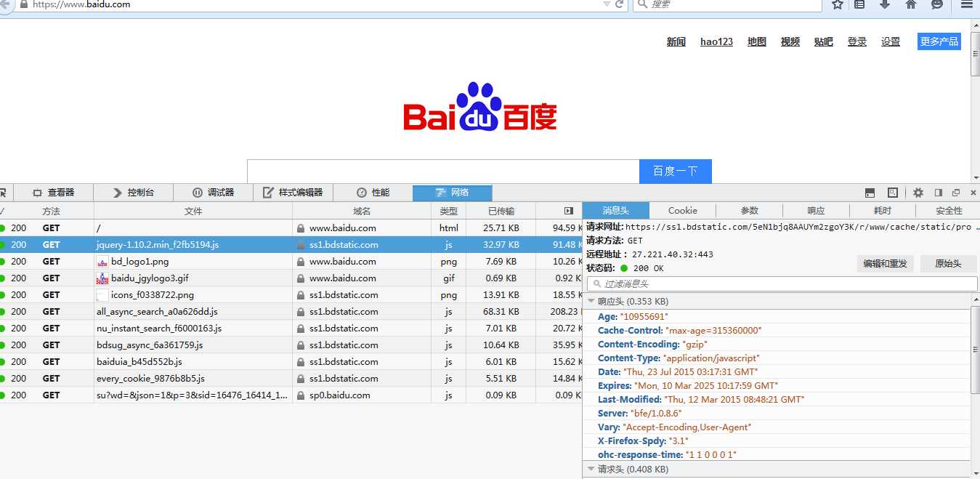Select the all_async_search_a0a626dd.js request
This screenshot has width=980, height=479.
coord(291,312)
